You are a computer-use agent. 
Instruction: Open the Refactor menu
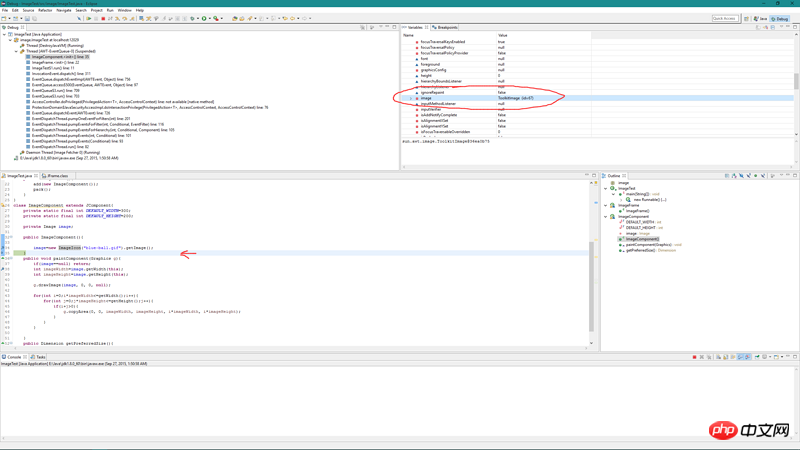click(x=45, y=10)
